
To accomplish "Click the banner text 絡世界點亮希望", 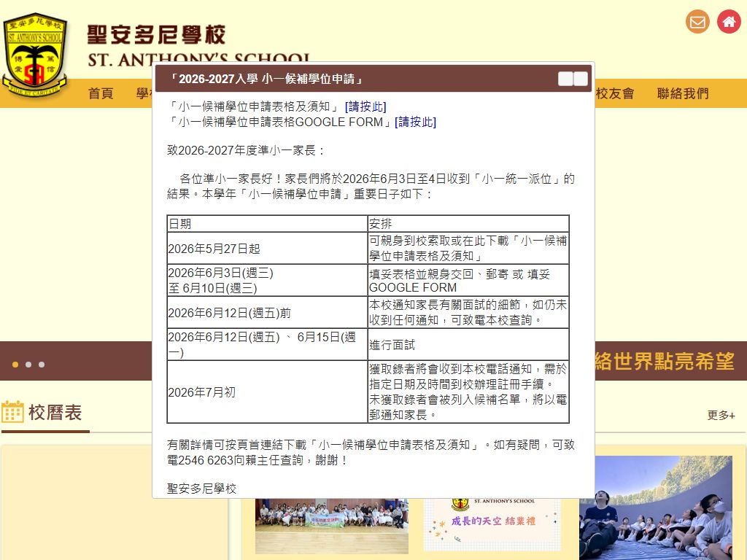I will (x=665, y=362).
